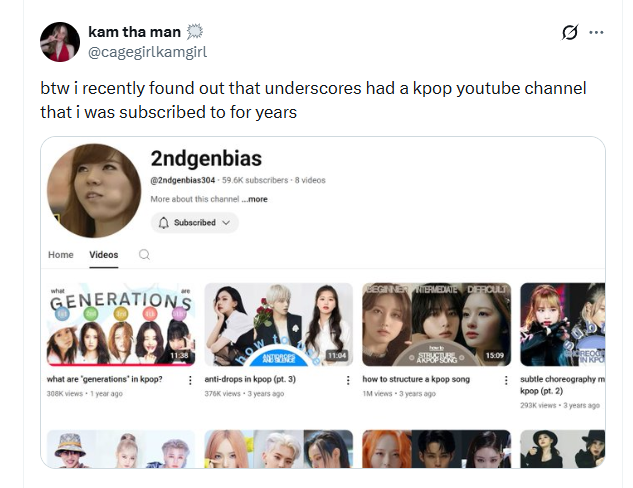Viewport: 633px width, 488px height.
Task: Select the Videos tab
Action: pyautogui.click(x=104, y=255)
